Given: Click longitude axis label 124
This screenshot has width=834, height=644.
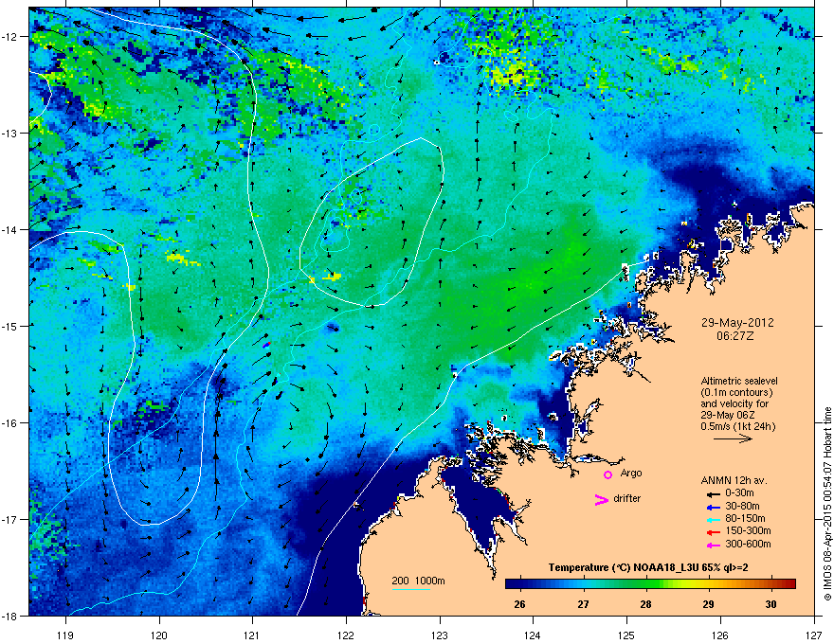Looking at the screenshot, I should (533, 635).
